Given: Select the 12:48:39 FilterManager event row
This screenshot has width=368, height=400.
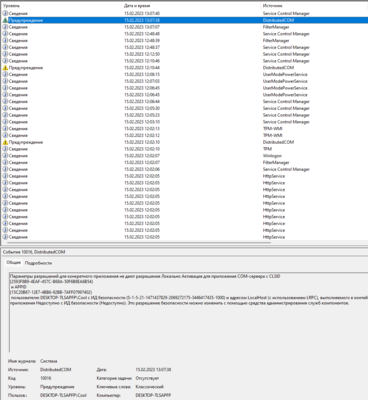Looking at the screenshot, I should [184, 41].
